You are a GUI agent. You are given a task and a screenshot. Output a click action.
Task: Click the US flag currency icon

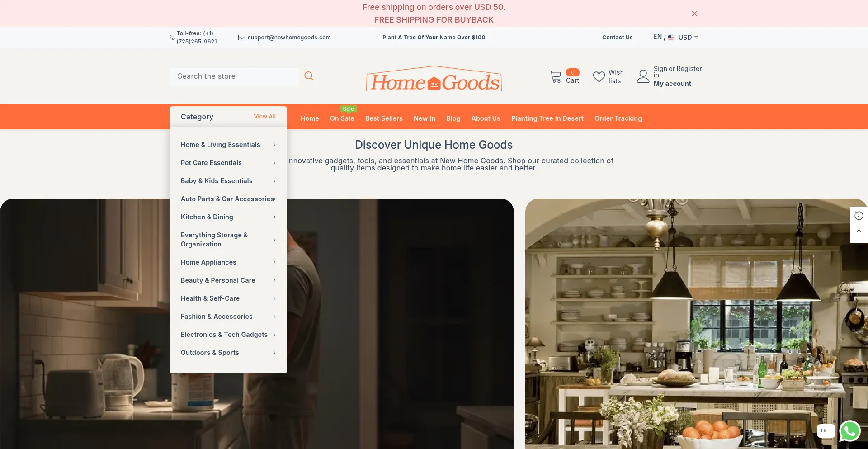point(671,38)
